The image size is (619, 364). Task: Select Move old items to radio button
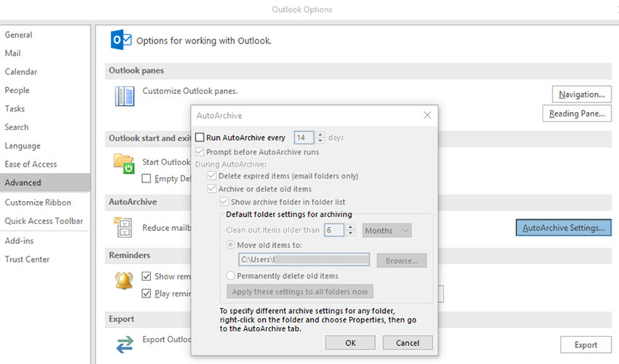tap(230, 245)
